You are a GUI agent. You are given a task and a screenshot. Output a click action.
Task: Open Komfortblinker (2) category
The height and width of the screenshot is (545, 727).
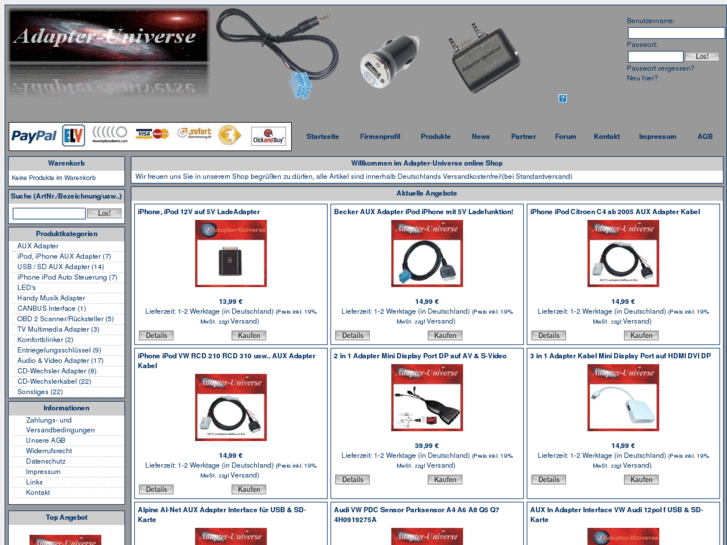coord(45,340)
